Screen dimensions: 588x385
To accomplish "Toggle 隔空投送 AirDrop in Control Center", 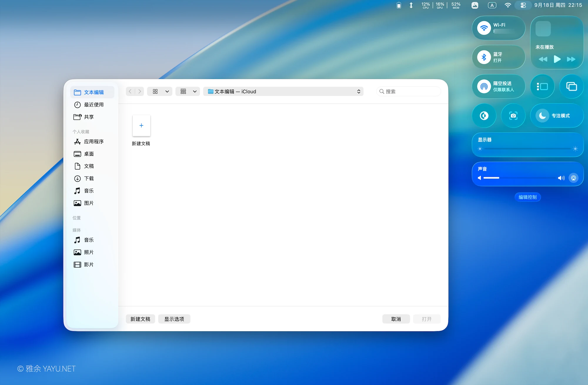I will [x=484, y=87].
